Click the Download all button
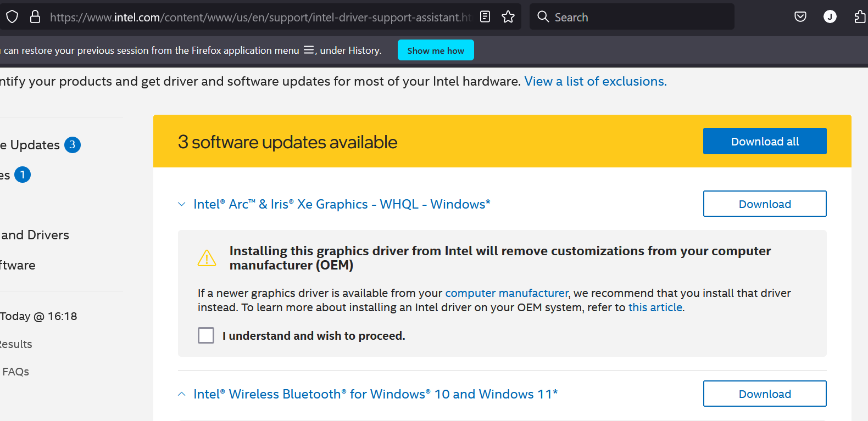 [x=765, y=141]
